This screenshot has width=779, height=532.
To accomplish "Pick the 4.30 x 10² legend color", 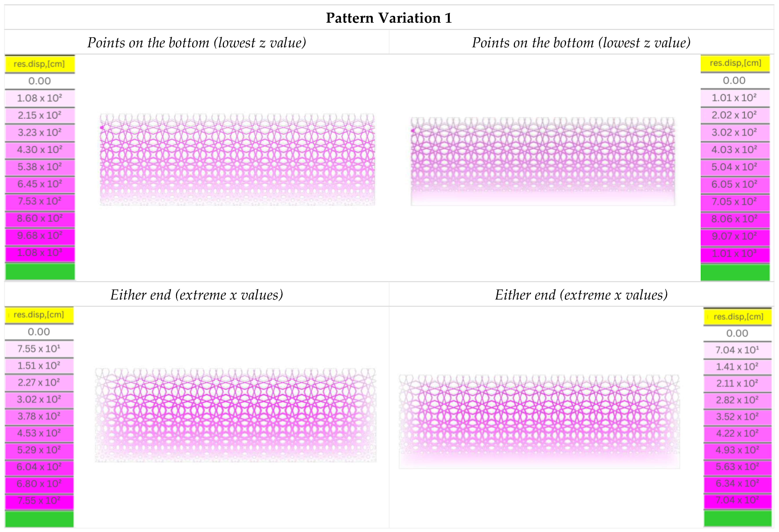I will pyautogui.click(x=40, y=150).
